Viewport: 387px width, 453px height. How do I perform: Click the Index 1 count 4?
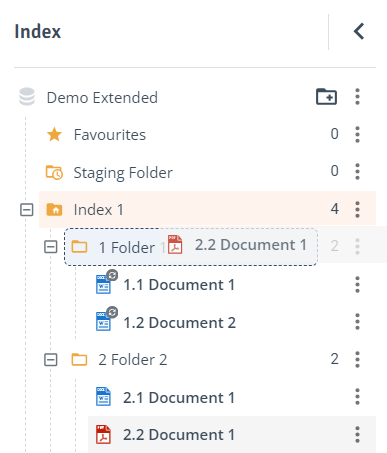pyautogui.click(x=334, y=209)
